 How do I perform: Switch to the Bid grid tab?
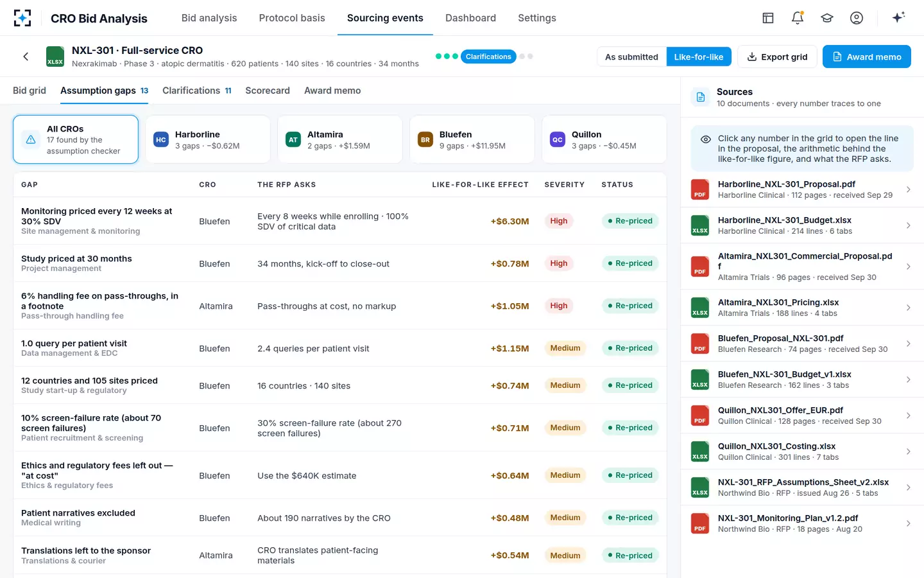pyautogui.click(x=30, y=91)
